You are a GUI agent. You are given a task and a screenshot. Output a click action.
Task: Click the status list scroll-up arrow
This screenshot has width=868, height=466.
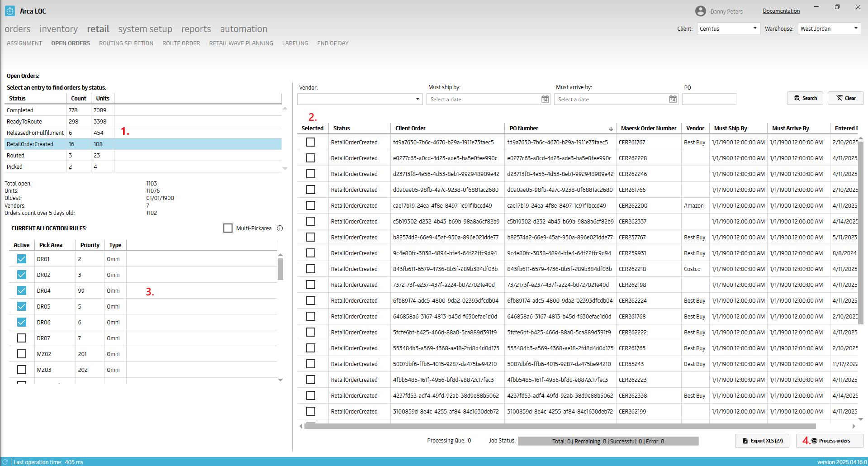(x=285, y=109)
